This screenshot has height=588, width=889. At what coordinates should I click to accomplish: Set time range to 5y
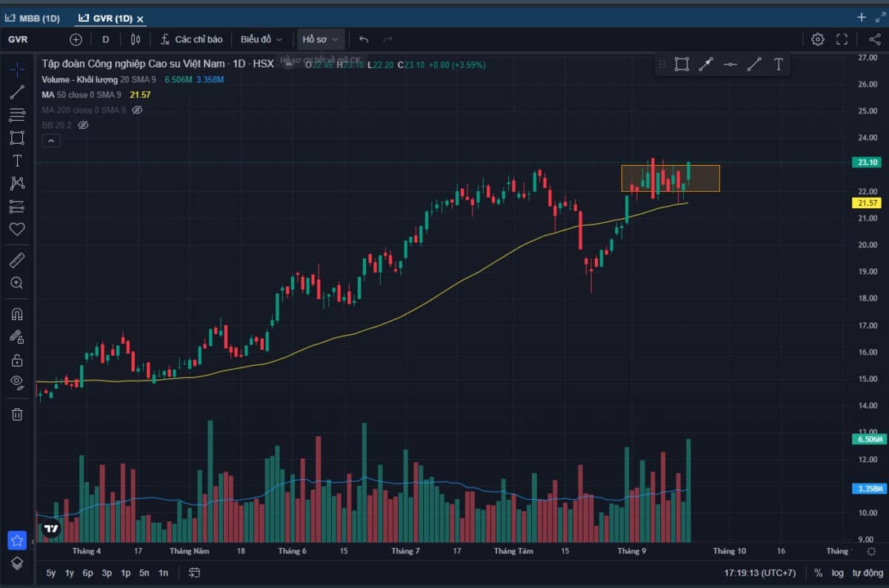(x=50, y=572)
